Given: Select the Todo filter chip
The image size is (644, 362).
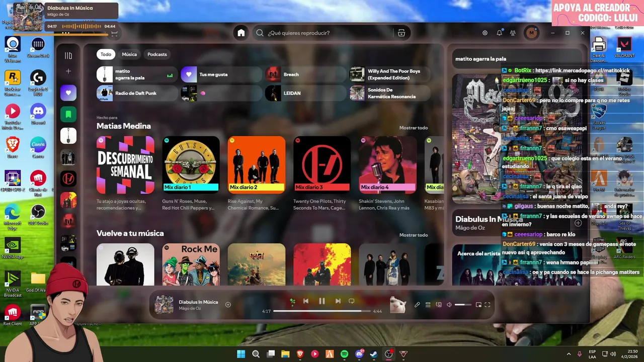Looking at the screenshot, I should (106, 54).
